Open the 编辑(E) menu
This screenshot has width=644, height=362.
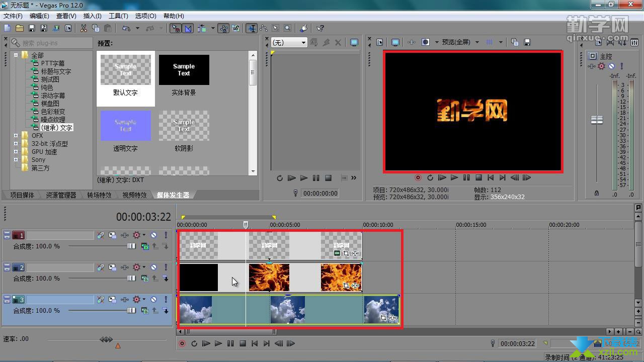coord(39,16)
